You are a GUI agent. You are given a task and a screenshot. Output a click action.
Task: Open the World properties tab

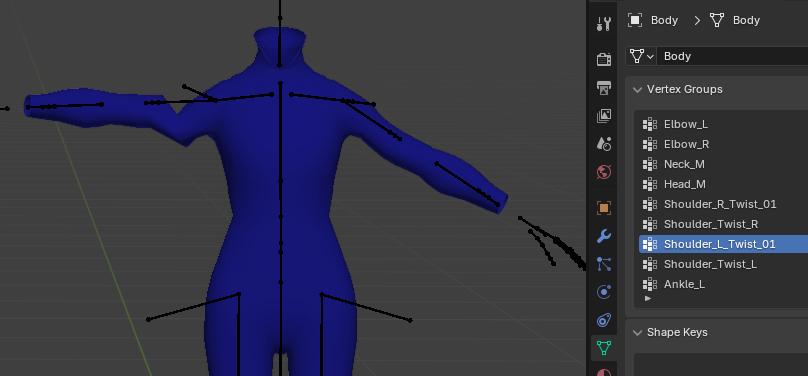tap(603, 172)
